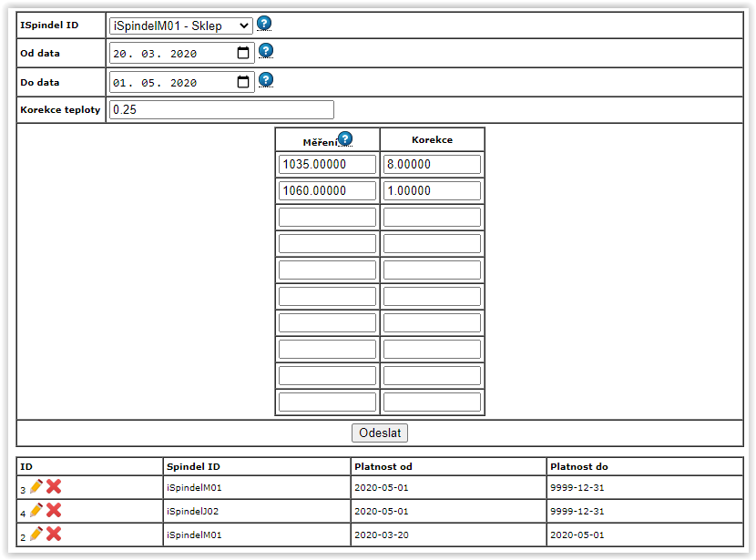The height and width of the screenshot is (560, 756).
Task: Select Měření field containing 1035.00000
Action: (327, 164)
